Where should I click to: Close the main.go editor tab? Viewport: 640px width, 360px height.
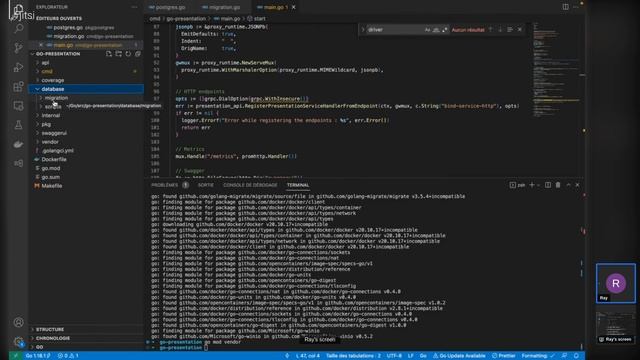point(293,7)
